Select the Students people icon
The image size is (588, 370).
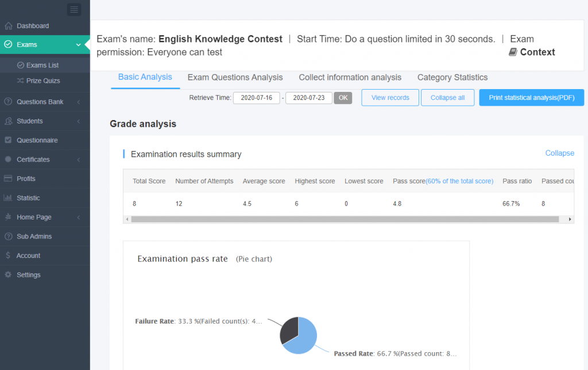(x=8, y=121)
